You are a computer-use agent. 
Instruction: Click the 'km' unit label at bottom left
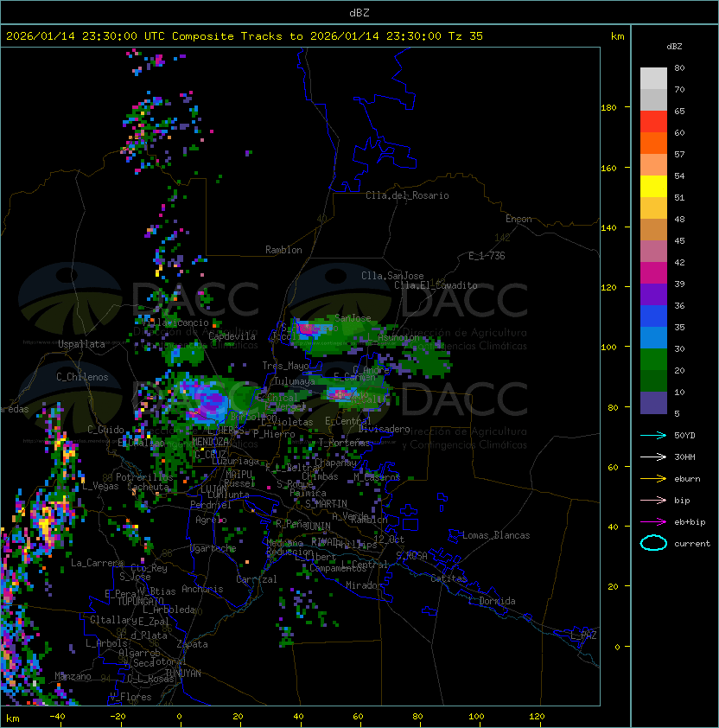pyautogui.click(x=13, y=718)
